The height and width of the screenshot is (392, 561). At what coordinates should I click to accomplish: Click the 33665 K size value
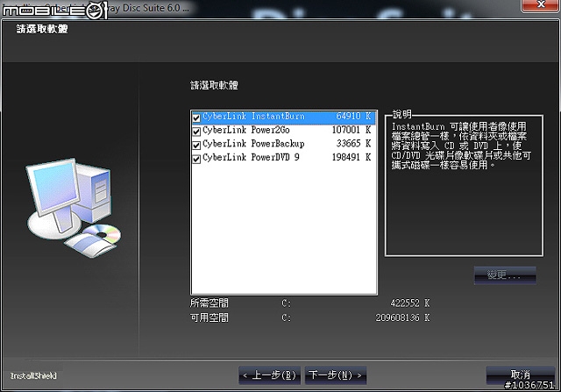(353, 144)
